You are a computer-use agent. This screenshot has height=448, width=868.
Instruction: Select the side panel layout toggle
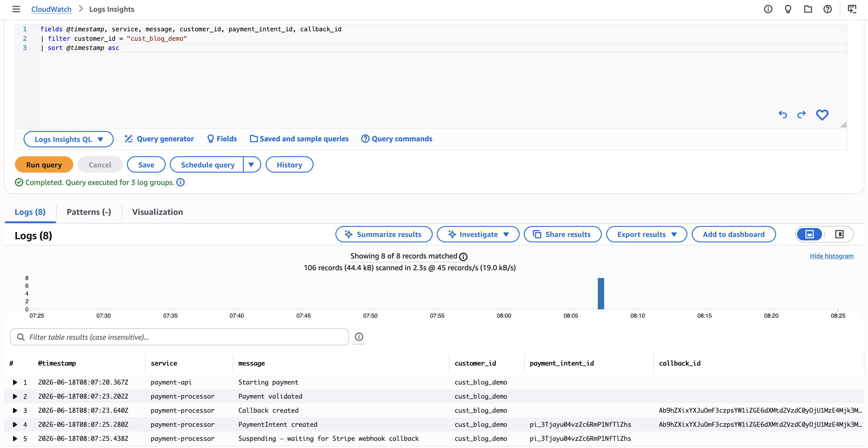839,234
